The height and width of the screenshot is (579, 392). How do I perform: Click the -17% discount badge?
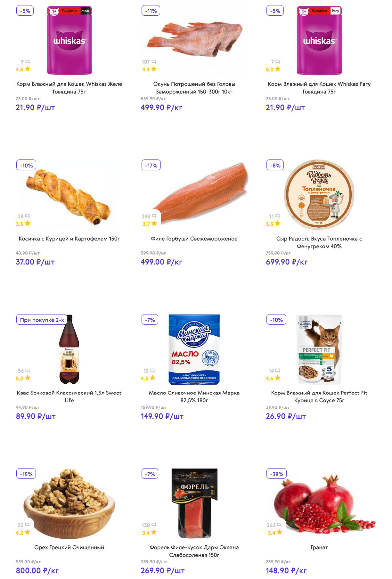coord(151,165)
